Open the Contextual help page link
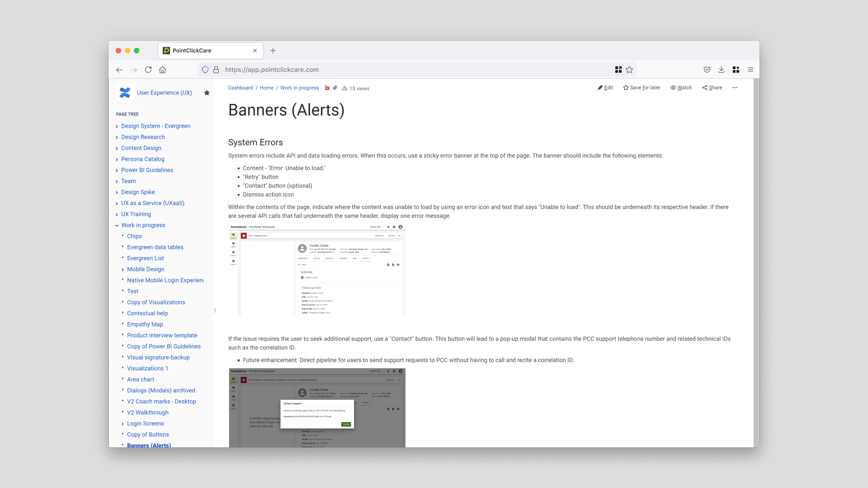 click(147, 313)
